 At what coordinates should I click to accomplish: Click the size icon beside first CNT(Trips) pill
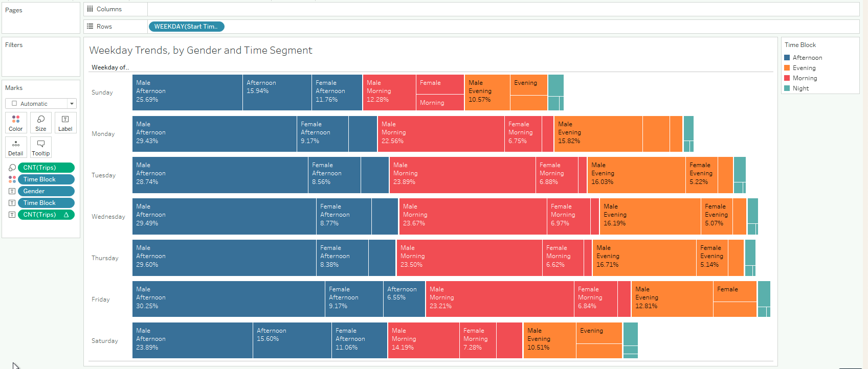tap(12, 168)
